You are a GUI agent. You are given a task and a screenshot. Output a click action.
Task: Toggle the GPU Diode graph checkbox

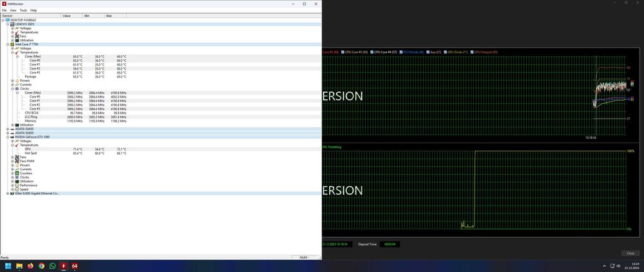point(445,52)
